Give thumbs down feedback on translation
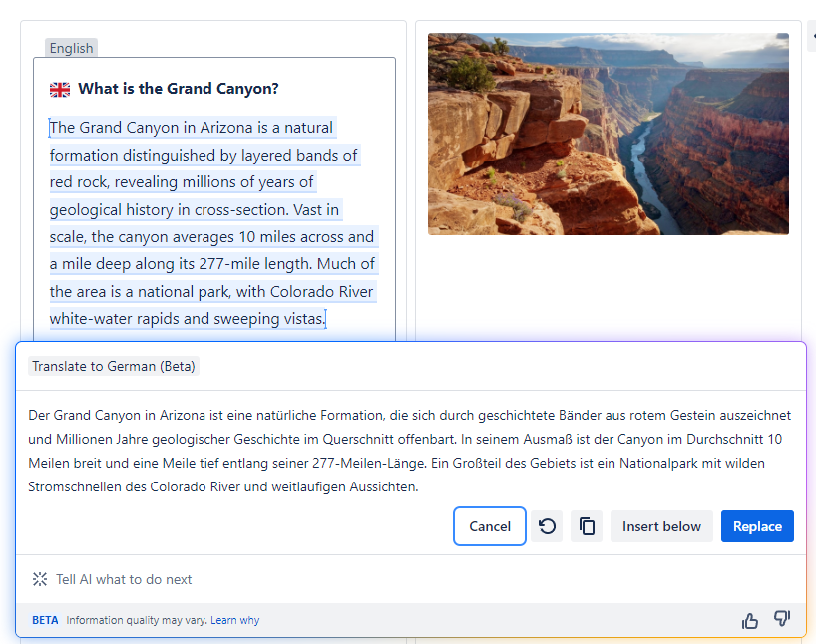Screen dimensions: 816x644 (782, 619)
